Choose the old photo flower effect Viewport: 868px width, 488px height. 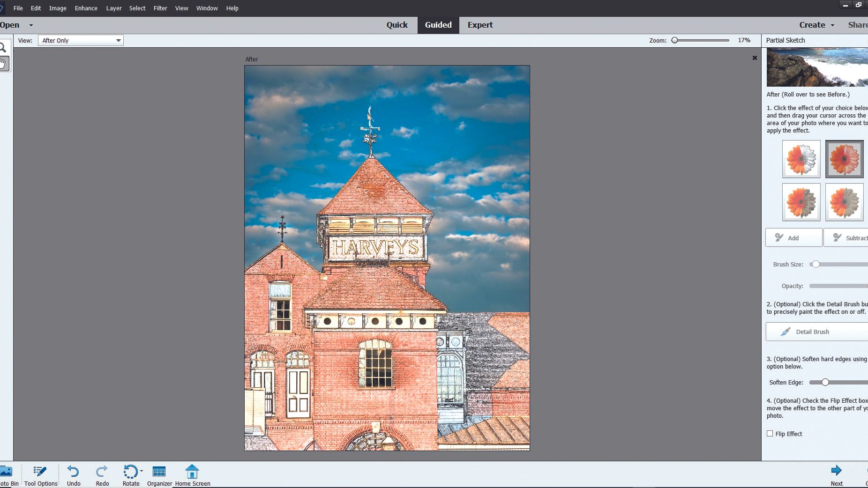click(844, 202)
